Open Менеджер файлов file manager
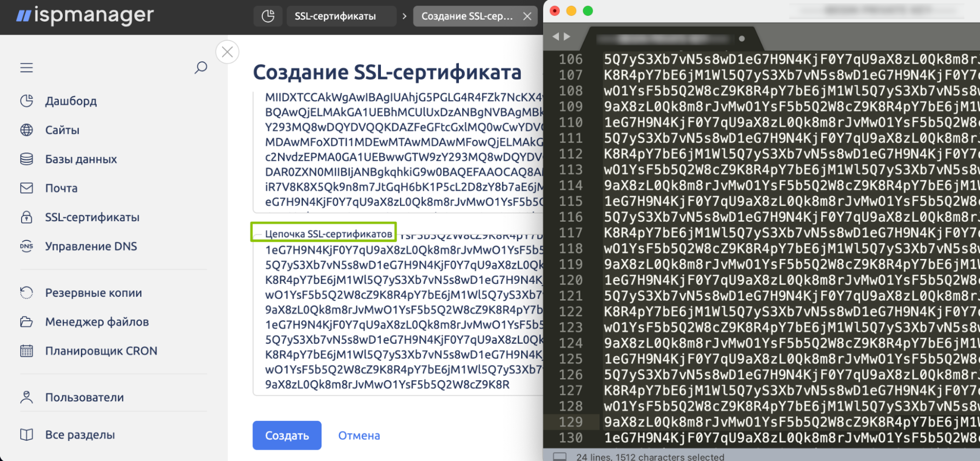Viewport: 980px width, 461px height. click(97, 322)
